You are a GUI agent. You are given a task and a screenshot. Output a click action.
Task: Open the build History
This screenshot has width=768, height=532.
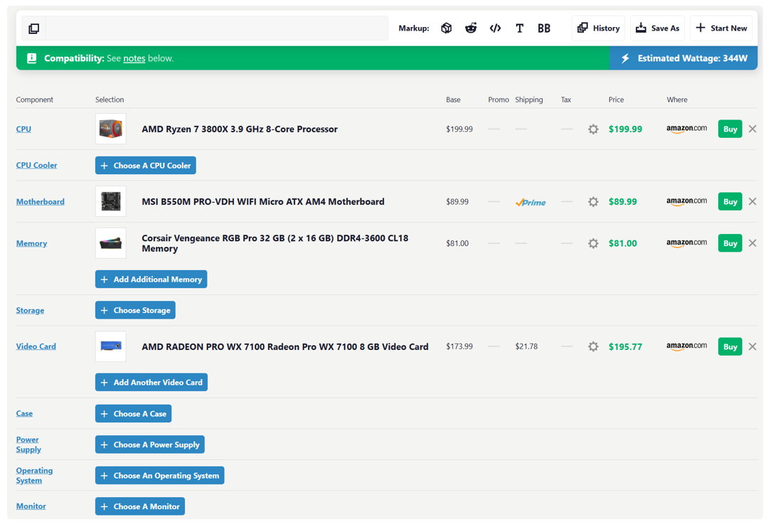(x=599, y=28)
